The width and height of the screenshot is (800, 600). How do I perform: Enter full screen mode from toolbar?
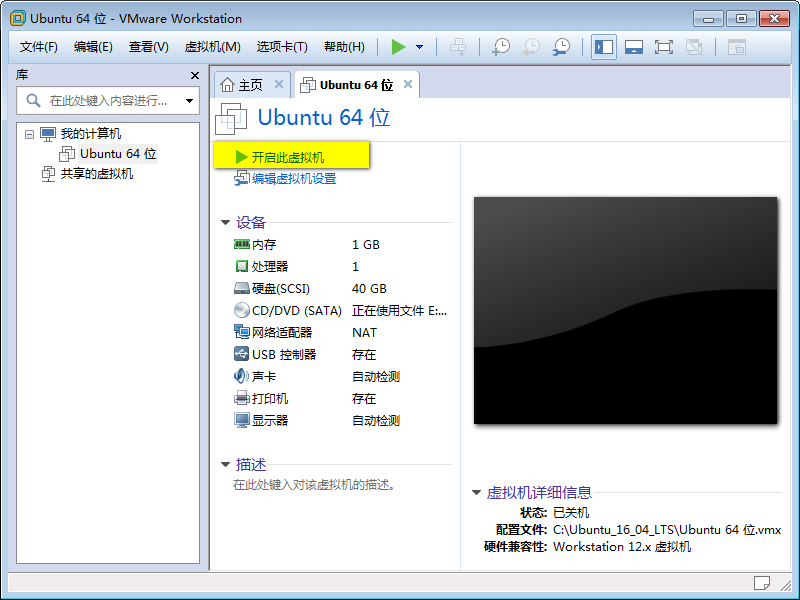(x=662, y=47)
